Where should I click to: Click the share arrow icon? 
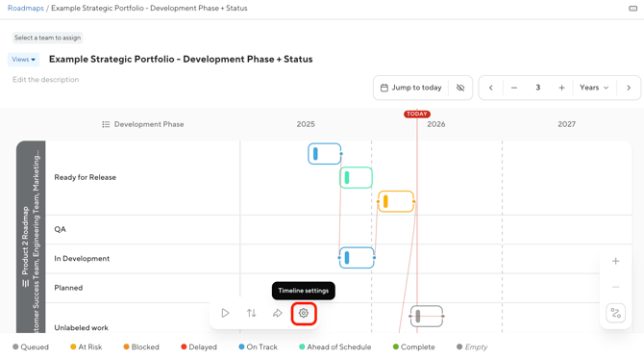coord(277,314)
